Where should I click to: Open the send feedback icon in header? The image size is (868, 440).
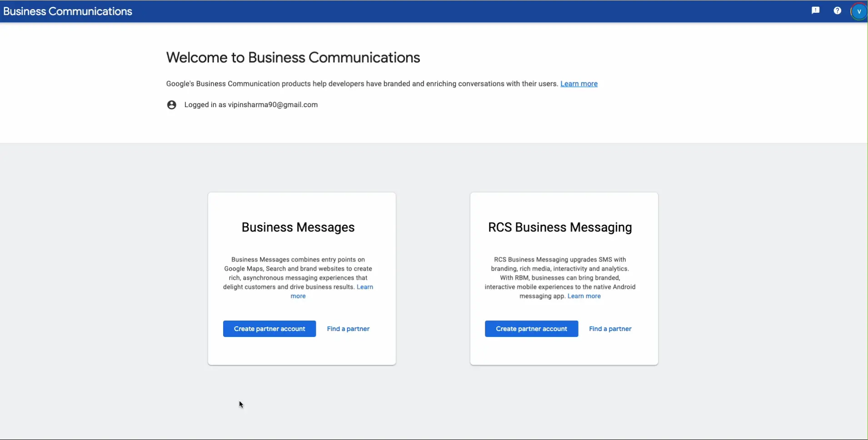click(x=816, y=10)
